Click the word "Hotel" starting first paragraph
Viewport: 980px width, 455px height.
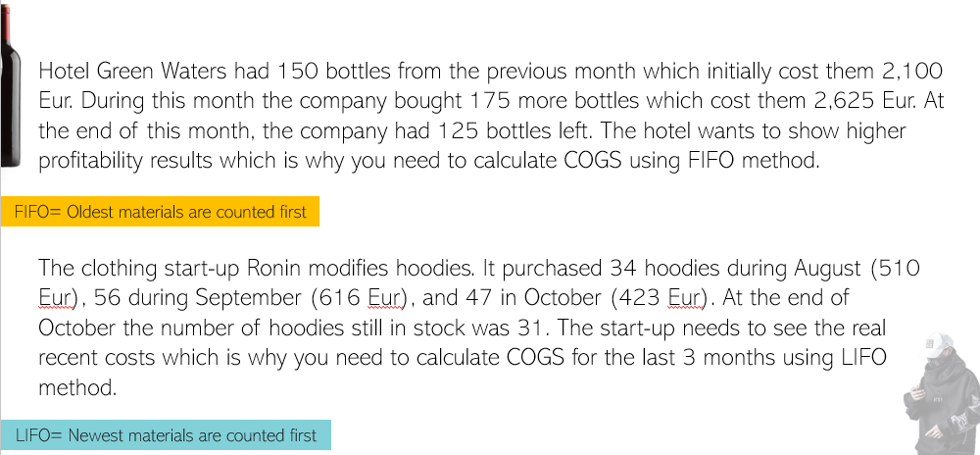tap(65, 71)
